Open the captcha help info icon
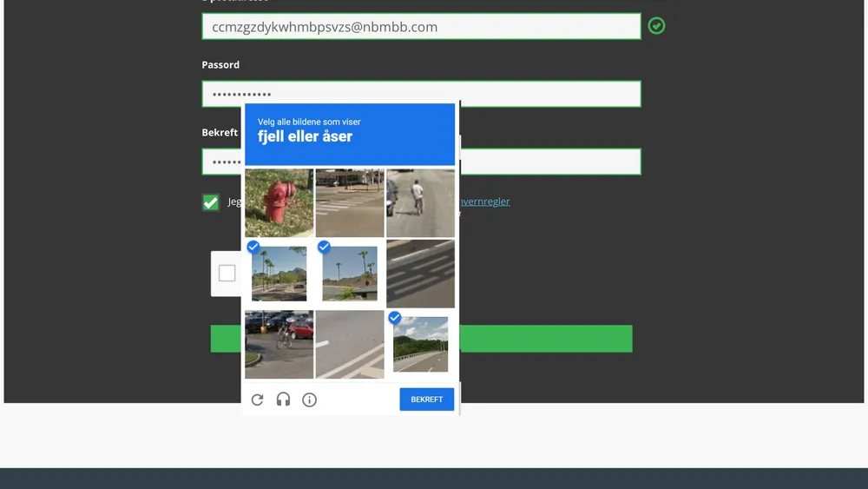This screenshot has width=868, height=489. coord(309,400)
